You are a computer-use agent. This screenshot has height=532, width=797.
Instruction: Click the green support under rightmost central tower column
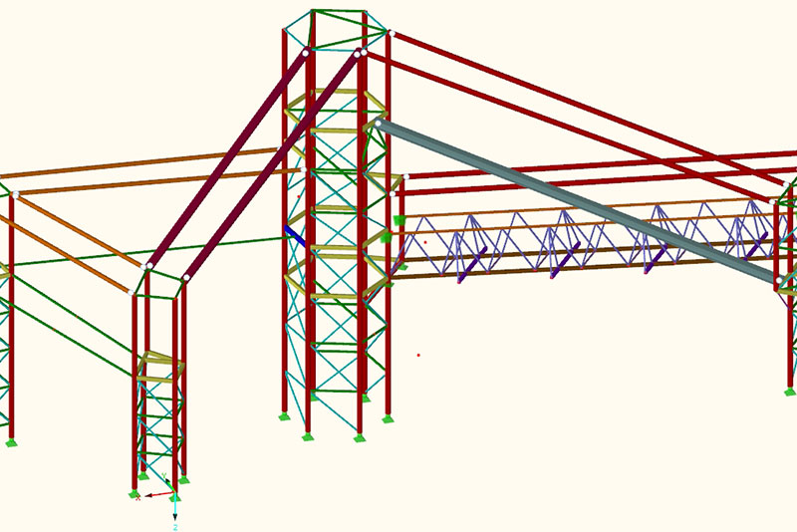coord(389,415)
